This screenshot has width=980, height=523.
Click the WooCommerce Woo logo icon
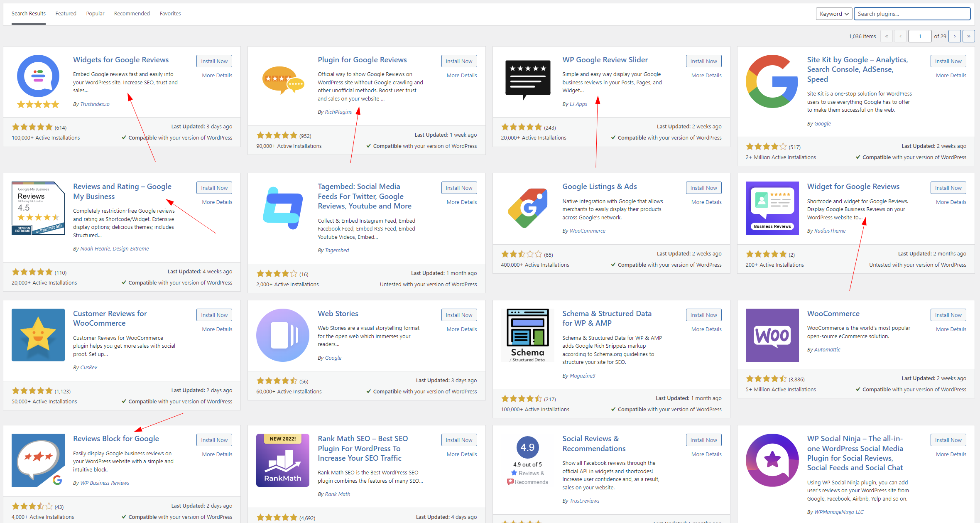pyautogui.click(x=772, y=335)
